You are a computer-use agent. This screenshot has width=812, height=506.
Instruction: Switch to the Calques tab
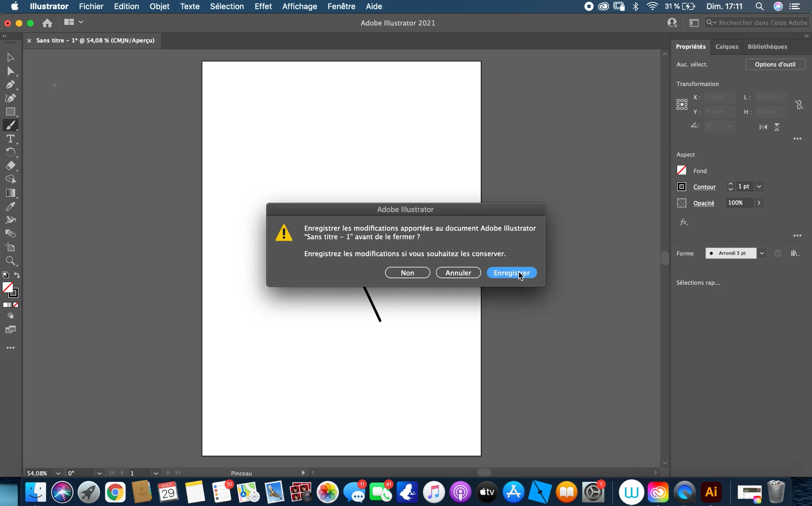point(726,47)
